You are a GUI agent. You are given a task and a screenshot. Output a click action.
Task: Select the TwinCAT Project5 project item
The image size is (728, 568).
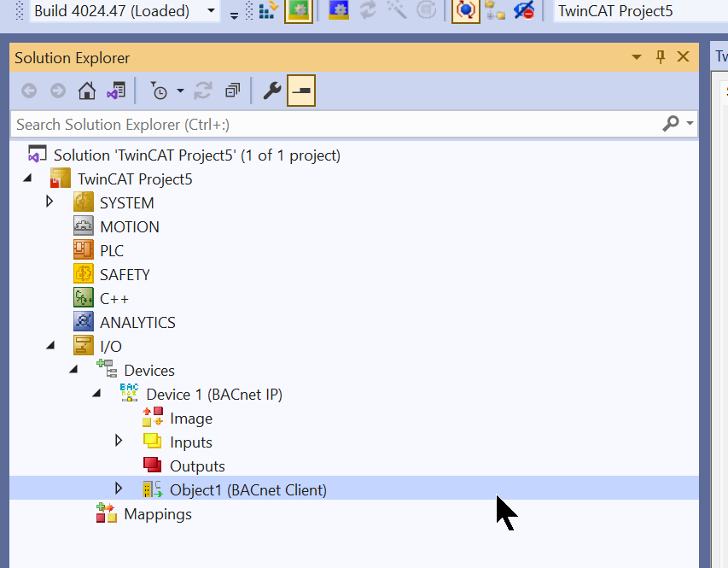[135, 179]
